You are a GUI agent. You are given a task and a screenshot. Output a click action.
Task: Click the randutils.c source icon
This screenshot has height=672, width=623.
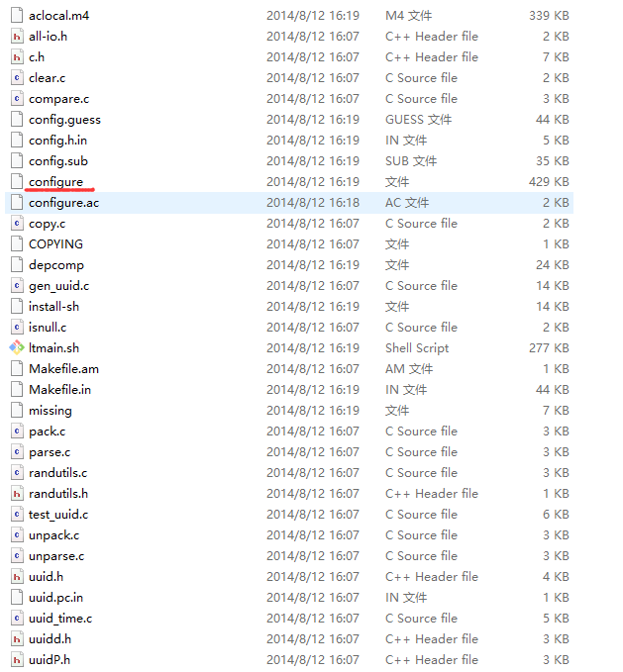[17, 473]
